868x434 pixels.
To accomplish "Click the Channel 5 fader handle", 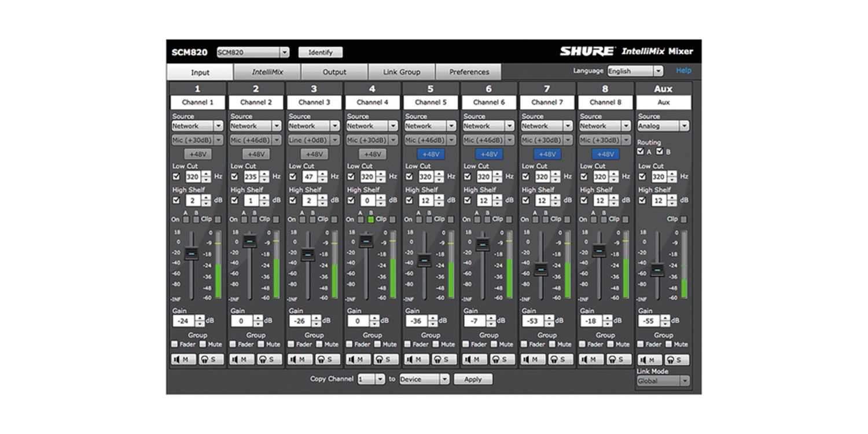I will pyautogui.click(x=424, y=260).
